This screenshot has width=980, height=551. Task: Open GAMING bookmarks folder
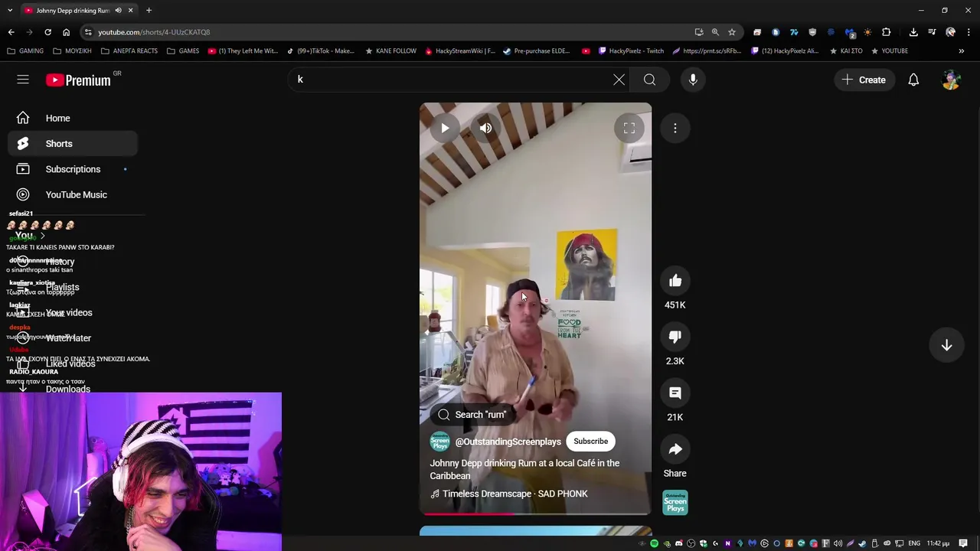point(25,51)
